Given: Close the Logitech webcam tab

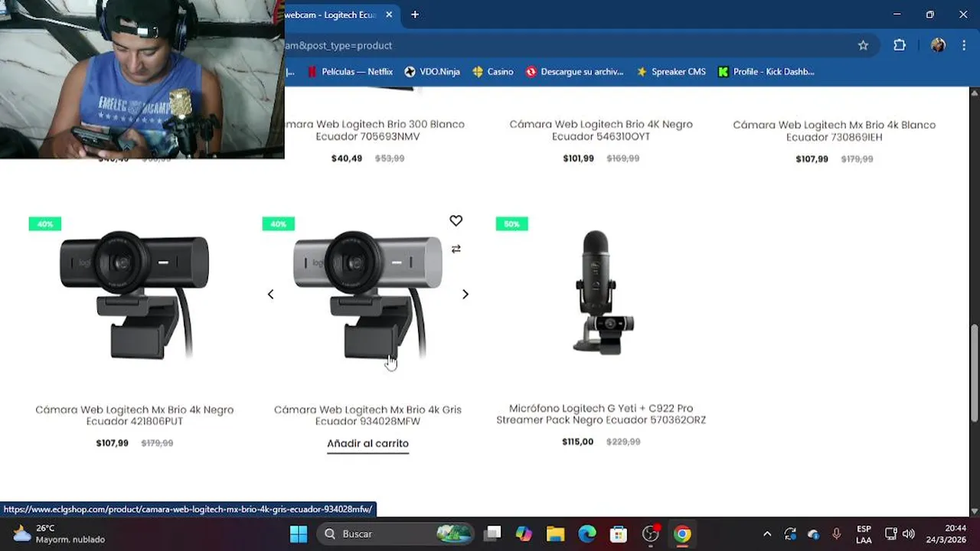Looking at the screenshot, I should [389, 15].
